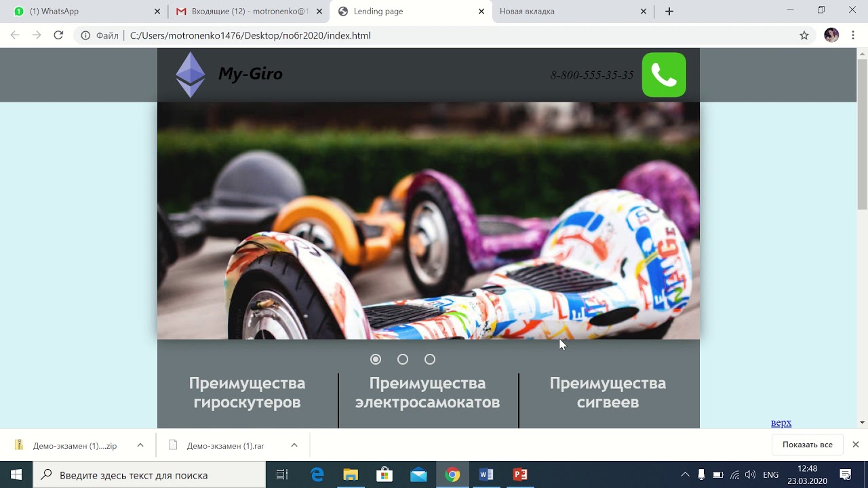Viewport: 868px width, 488px height.
Task: Open Преимущества гироскутеров section
Action: coord(248,392)
